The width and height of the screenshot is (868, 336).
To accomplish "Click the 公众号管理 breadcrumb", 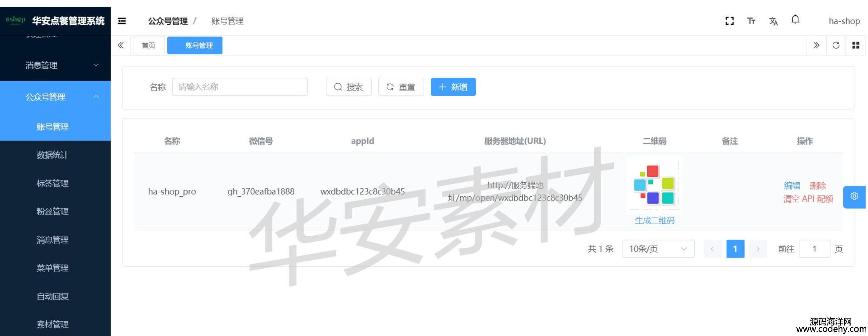I will pos(168,21).
